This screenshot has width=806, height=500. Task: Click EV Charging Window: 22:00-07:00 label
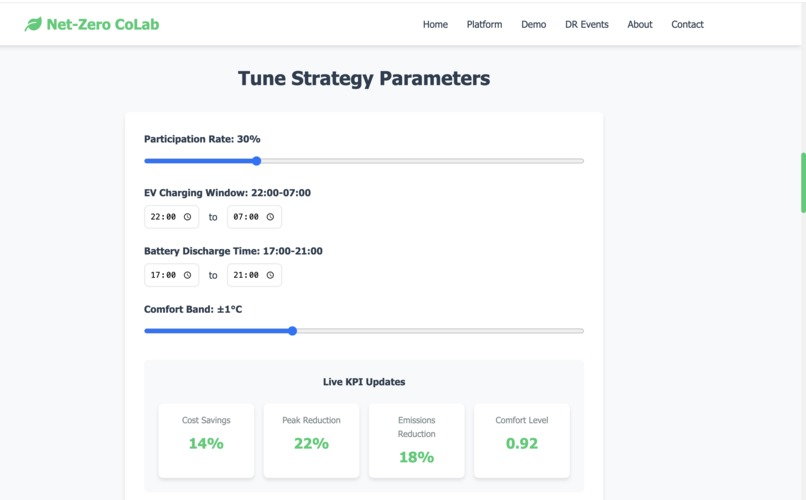[x=227, y=193]
